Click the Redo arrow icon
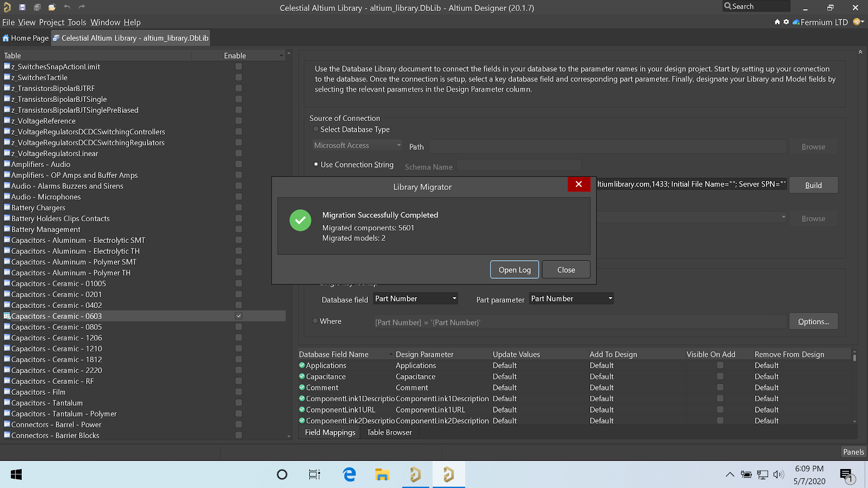Viewport: 868px width, 488px height. [81, 7]
